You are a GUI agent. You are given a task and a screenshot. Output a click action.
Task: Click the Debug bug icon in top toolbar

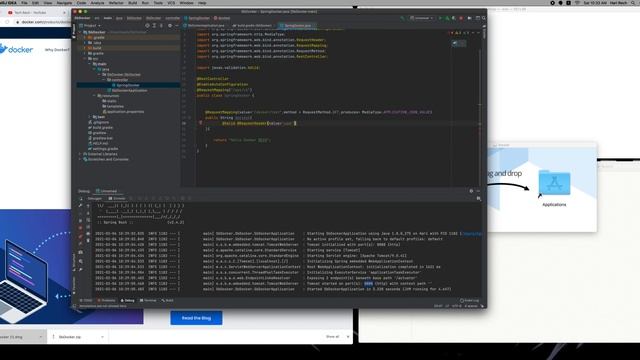[447, 18]
